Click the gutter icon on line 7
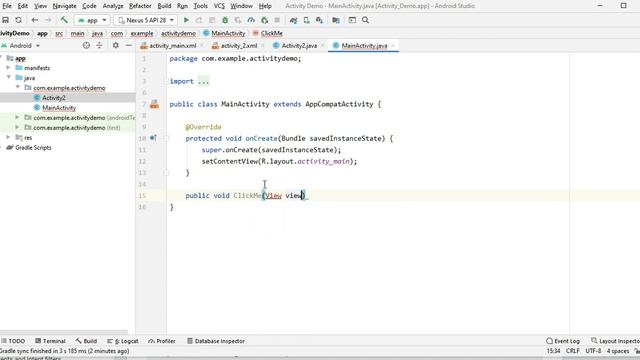The width and height of the screenshot is (640, 360). 154,104
